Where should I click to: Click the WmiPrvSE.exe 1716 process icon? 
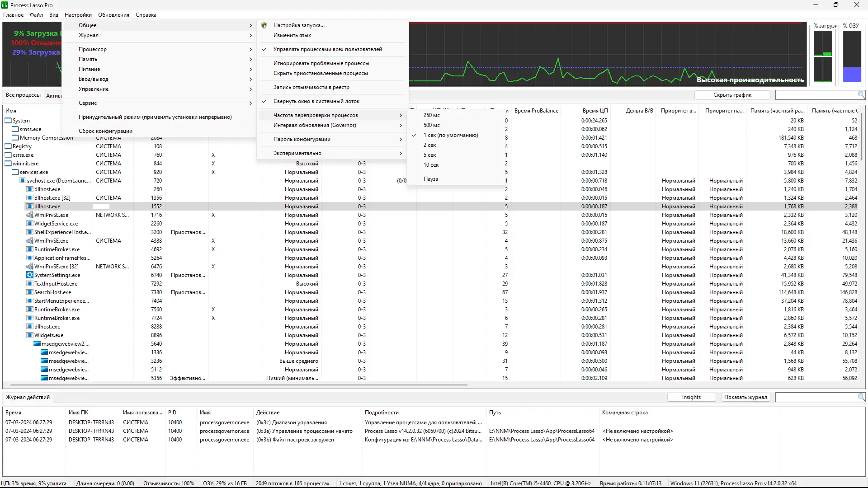[30, 215]
